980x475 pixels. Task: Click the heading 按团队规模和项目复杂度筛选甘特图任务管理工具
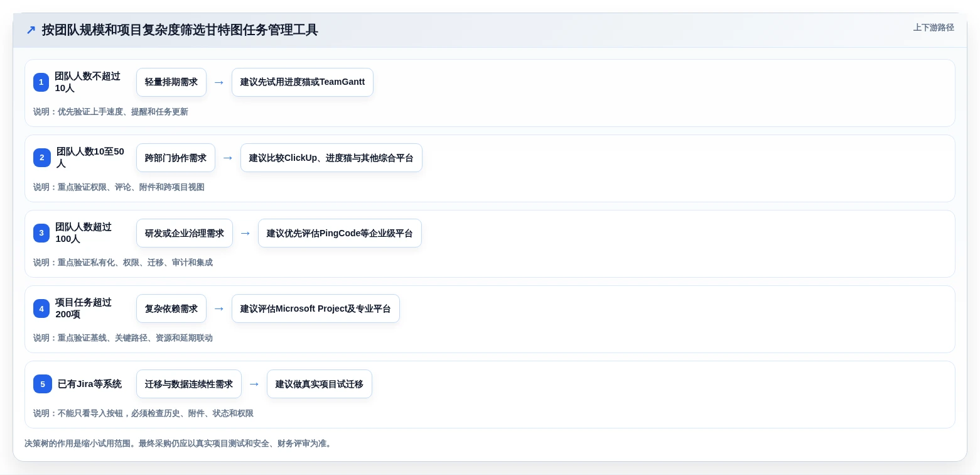coord(180,30)
